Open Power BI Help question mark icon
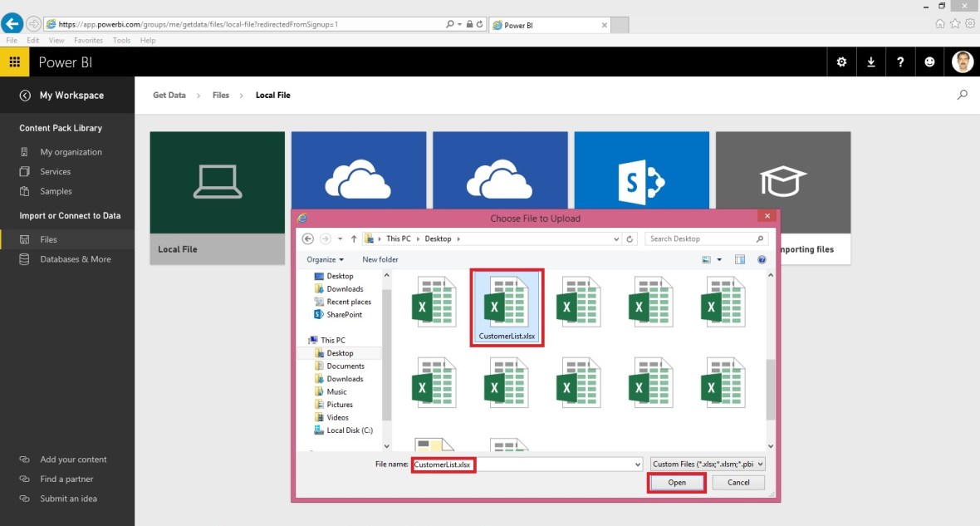This screenshot has height=526, width=980. (x=900, y=61)
